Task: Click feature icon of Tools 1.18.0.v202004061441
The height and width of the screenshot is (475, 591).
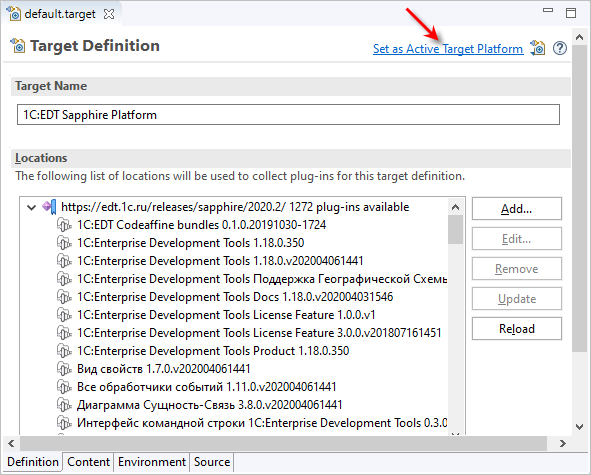Action: coord(64,261)
